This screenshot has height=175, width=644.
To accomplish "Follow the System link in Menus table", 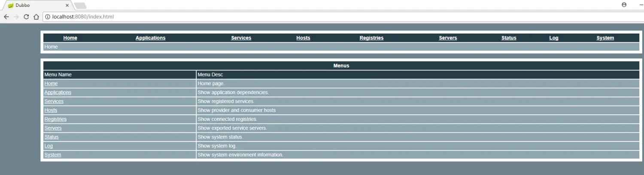I will (x=53, y=155).
